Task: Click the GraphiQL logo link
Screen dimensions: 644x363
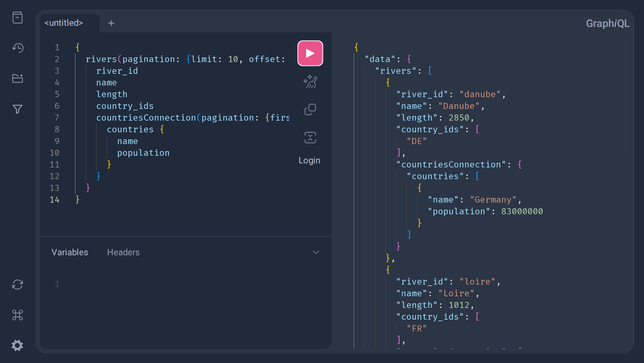Action: 608,23
